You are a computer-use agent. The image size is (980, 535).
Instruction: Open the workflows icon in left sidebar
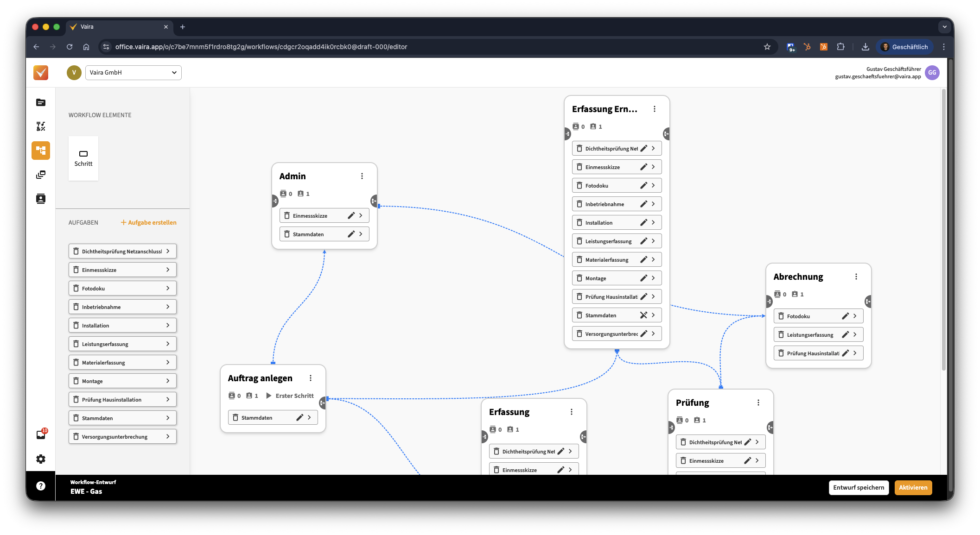tap(41, 151)
